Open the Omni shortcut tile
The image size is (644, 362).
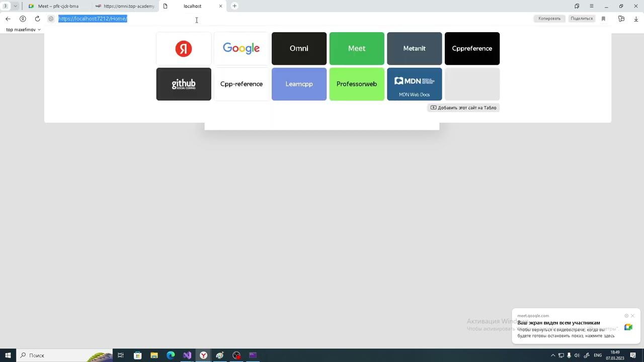(299, 48)
